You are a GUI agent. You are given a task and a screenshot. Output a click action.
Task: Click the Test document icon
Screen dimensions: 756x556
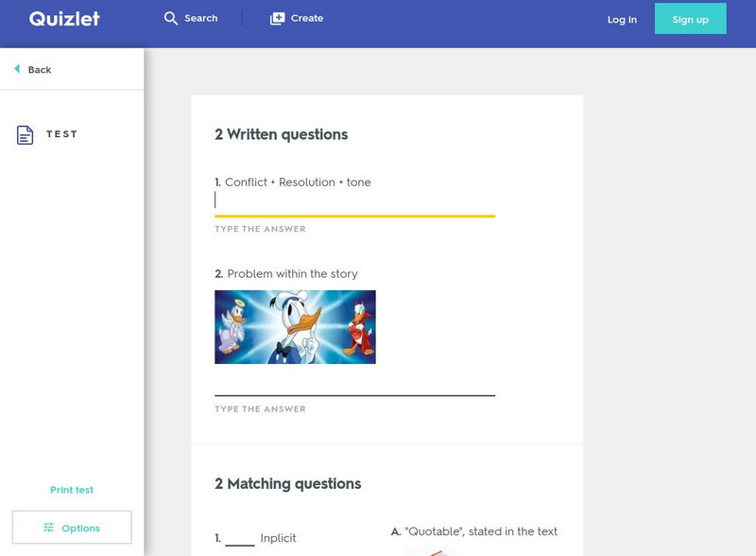(x=26, y=135)
